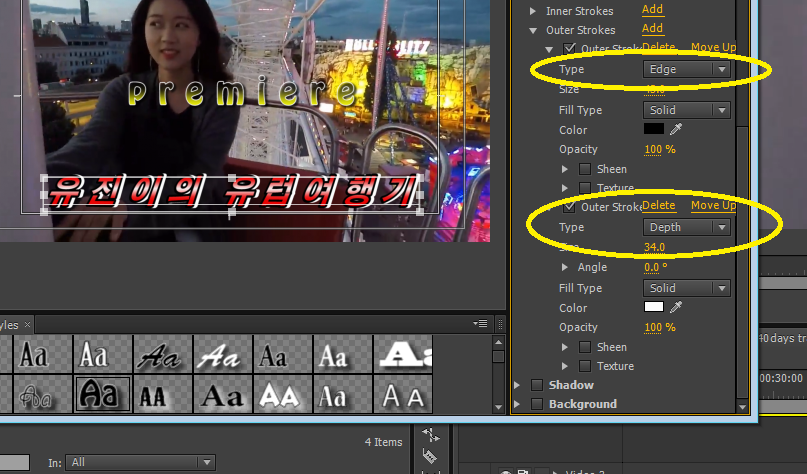
Task: Expand the Shadow section
Action: (x=517, y=385)
